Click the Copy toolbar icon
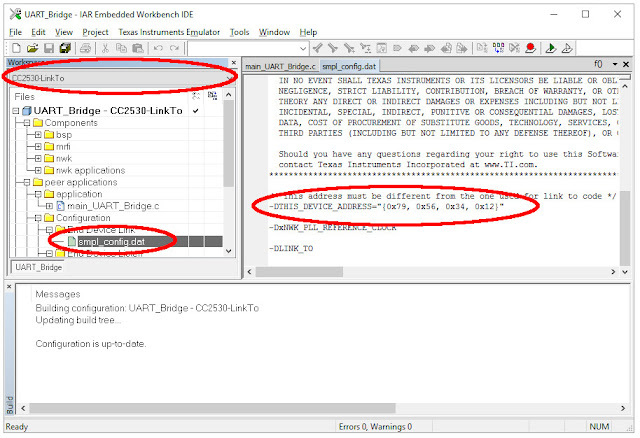Screen dimensions: 640x438 (x=121, y=48)
